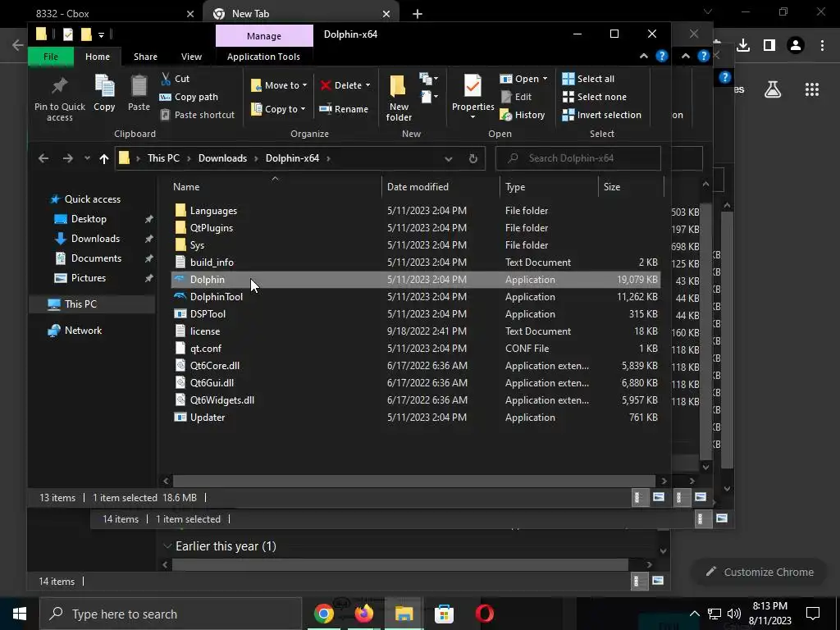Switch to large icons view in status bar
This screenshot has width=840, height=630.
[x=659, y=498]
